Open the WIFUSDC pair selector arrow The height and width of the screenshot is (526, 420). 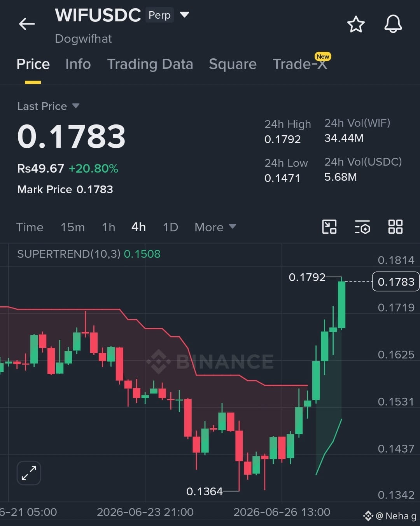(184, 15)
